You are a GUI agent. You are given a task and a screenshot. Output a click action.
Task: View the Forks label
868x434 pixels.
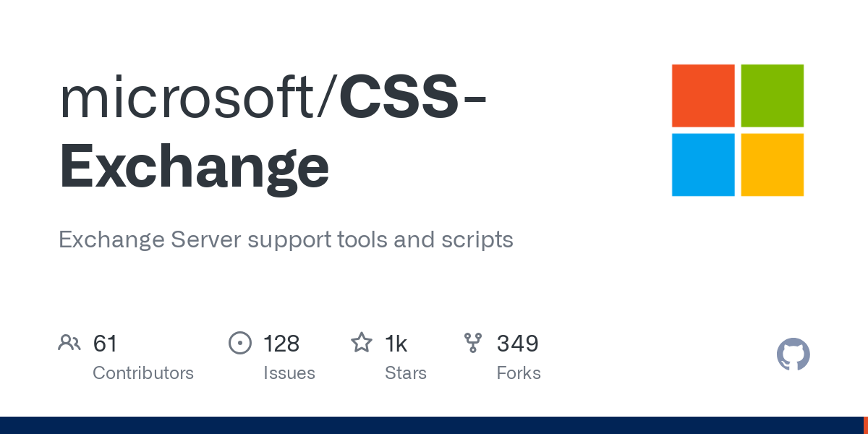[x=519, y=373]
